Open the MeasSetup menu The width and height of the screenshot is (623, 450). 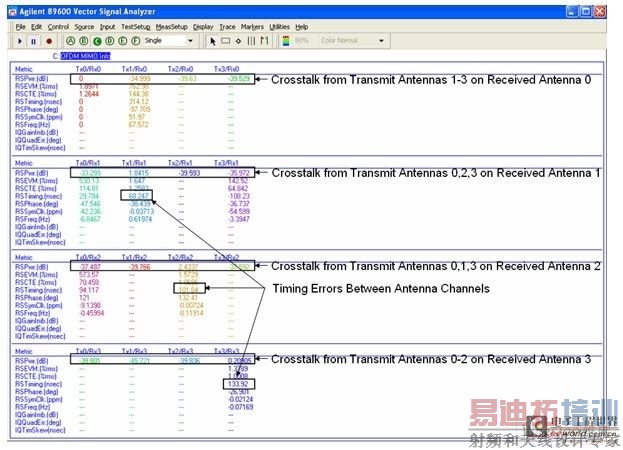pyautogui.click(x=171, y=27)
